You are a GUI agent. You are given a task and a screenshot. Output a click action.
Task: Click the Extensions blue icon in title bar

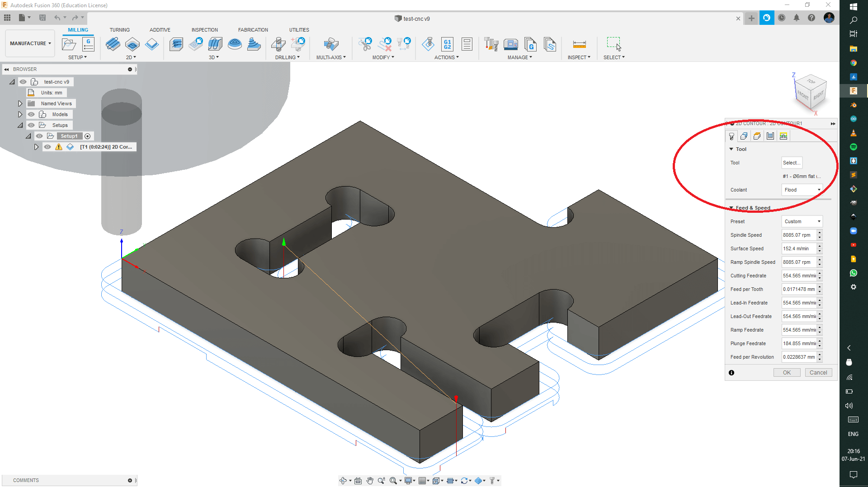click(x=767, y=18)
